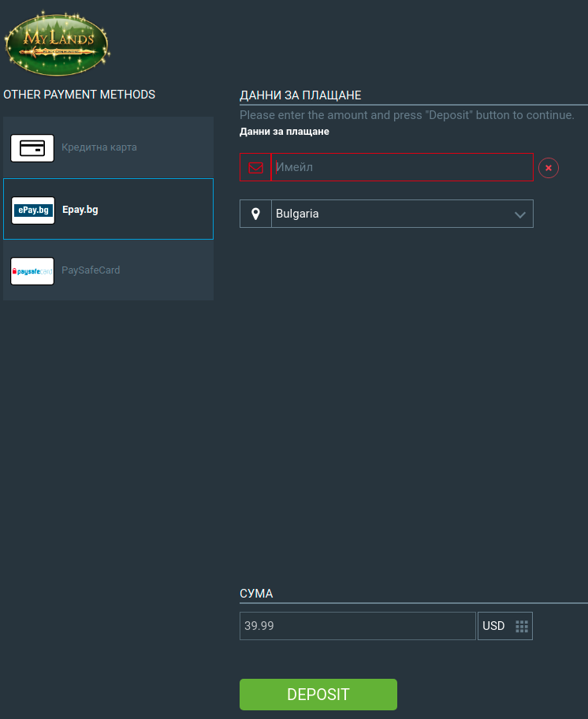Click the red envelope email icon

click(x=255, y=167)
